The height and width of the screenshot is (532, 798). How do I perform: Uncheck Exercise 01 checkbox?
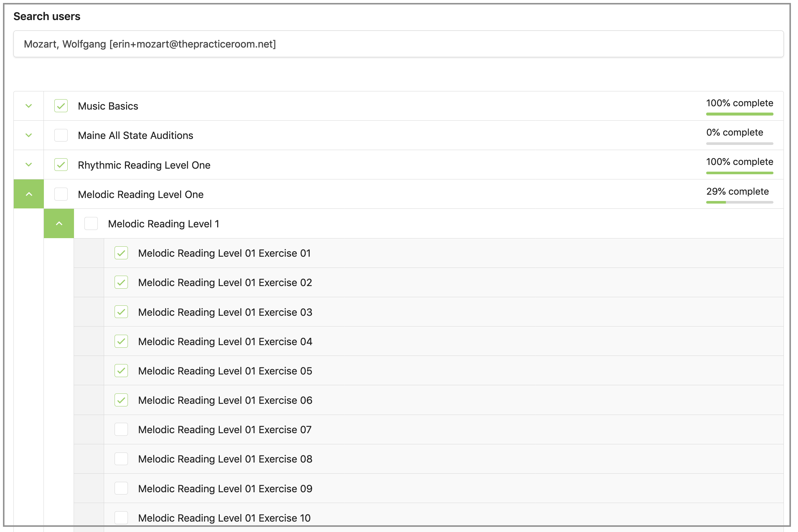(x=121, y=253)
